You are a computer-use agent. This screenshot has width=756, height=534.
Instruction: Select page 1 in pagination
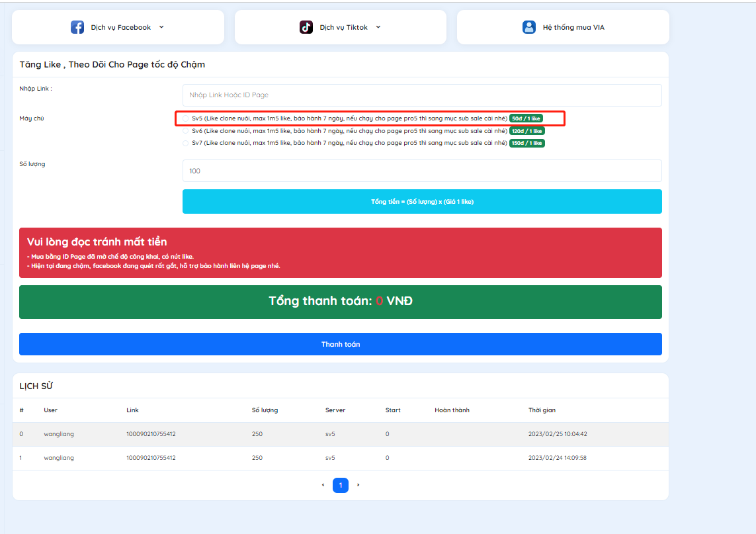(x=341, y=485)
